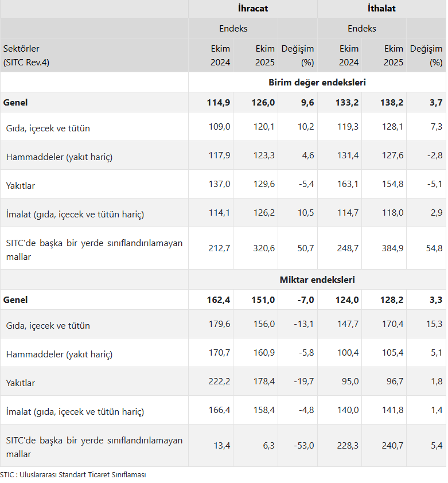Click the Endeks subheader under İhracat
This screenshot has height=483, width=448.
pyautogui.click(x=233, y=28)
